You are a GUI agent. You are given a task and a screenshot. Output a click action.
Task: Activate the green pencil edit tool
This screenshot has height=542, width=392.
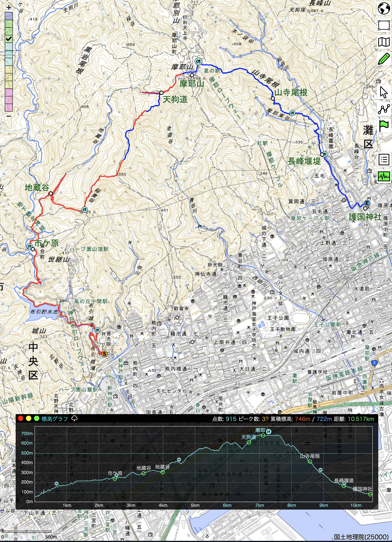click(x=384, y=59)
